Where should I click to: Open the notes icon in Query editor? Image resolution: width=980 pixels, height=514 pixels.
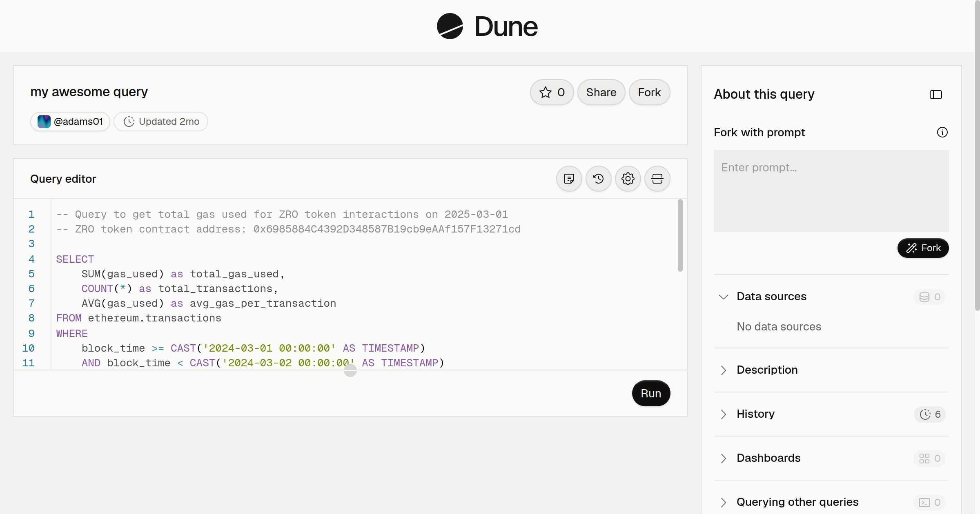coord(569,179)
